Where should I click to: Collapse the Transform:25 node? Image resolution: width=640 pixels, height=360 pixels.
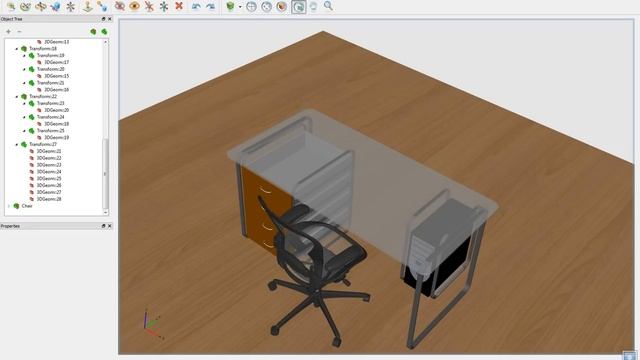pos(24,131)
